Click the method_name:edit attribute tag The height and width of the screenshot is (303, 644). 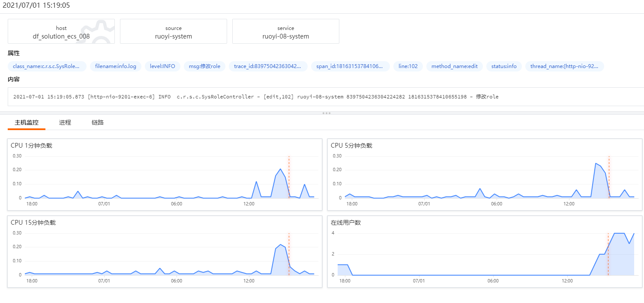pos(455,66)
